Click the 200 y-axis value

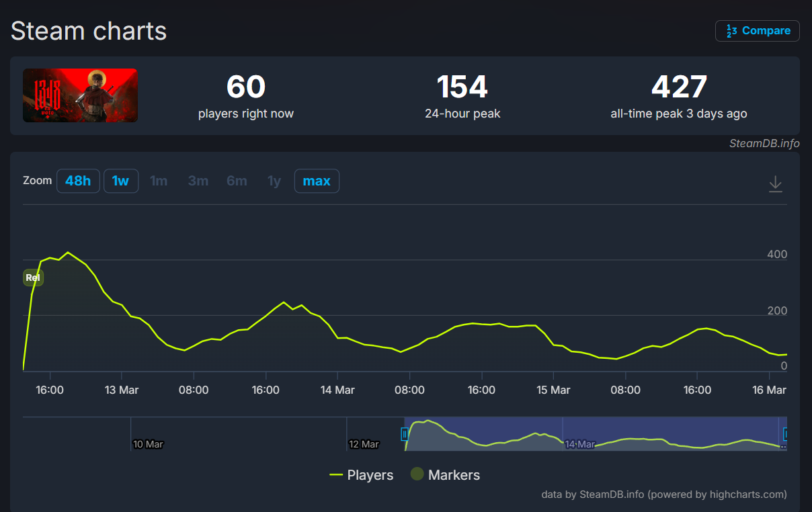tap(777, 311)
